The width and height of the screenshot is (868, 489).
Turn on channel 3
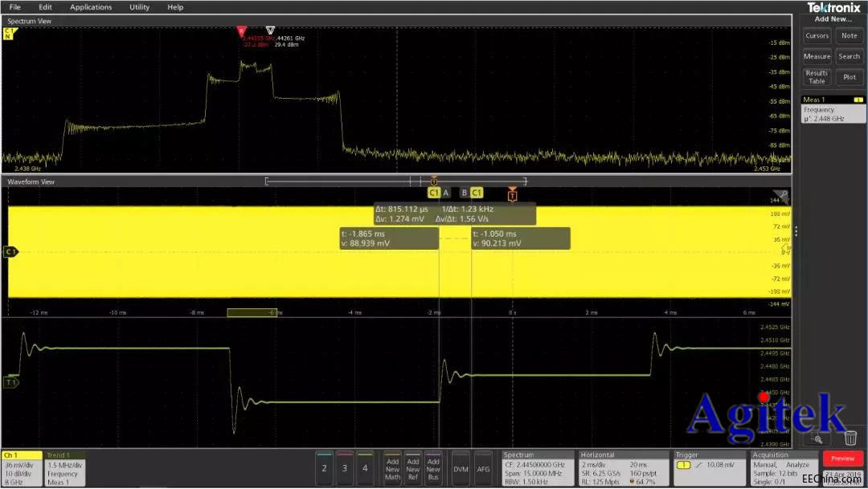click(x=344, y=469)
